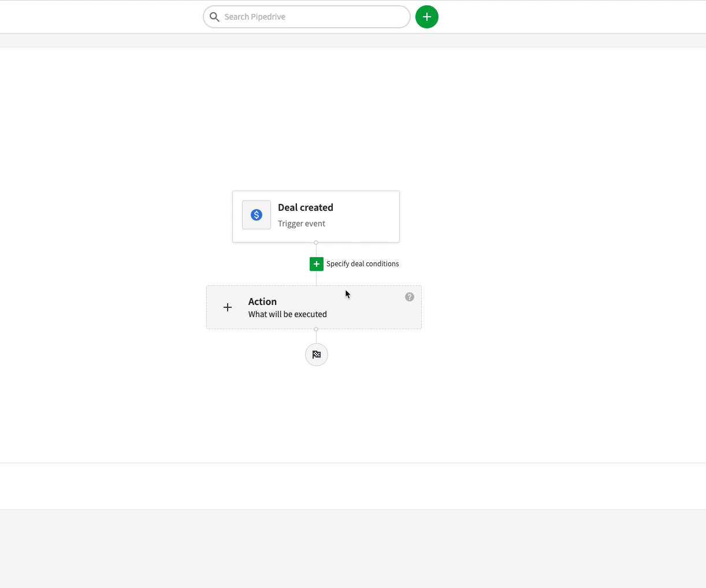Viewport: 706px width, 588px height.
Task: Click the "Action" heading to add step
Action: coord(262,302)
